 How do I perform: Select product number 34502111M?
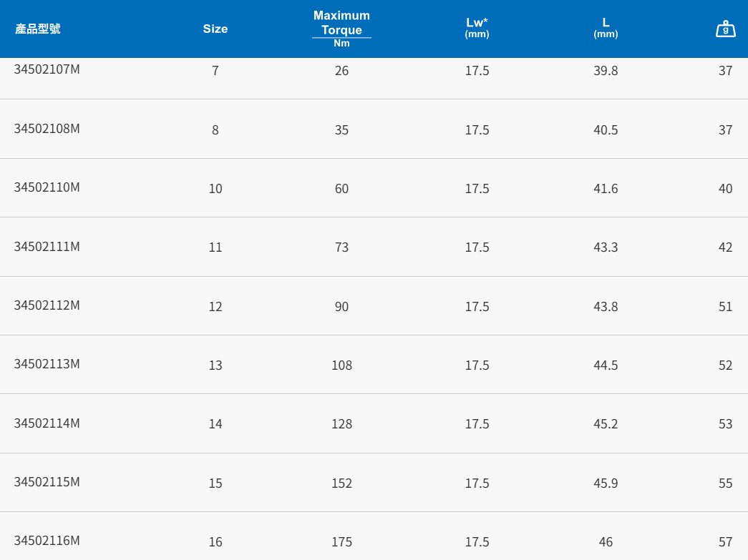(x=47, y=246)
